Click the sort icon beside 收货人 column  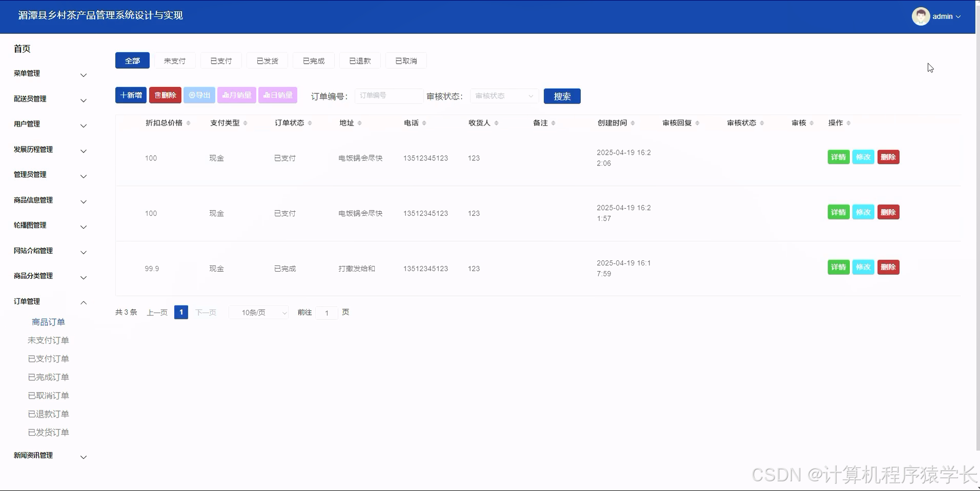tap(495, 123)
